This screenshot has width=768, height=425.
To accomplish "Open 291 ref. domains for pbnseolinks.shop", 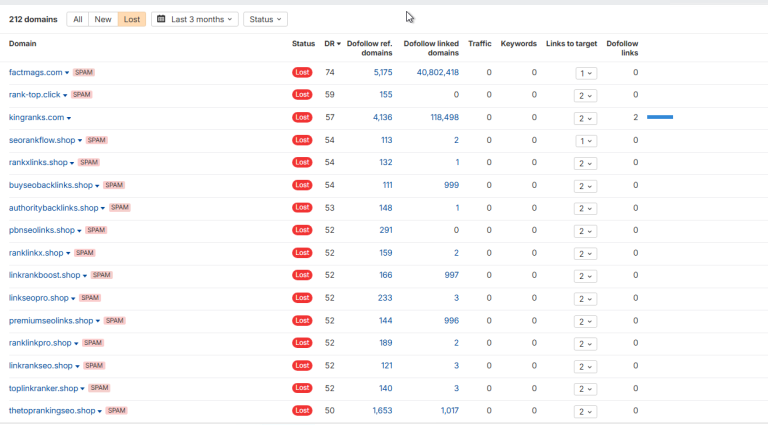I will pos(386,230).
